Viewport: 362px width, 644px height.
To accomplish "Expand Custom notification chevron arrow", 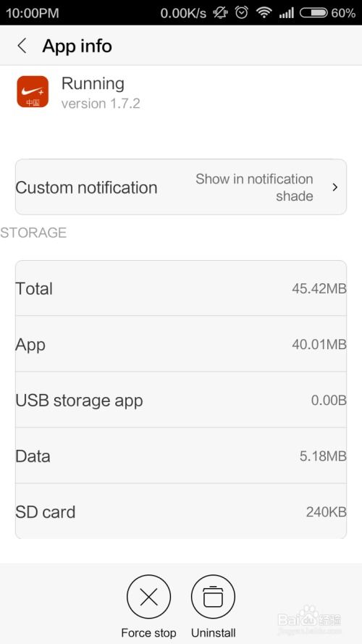I will pyautogui.click(x=335, y=188).
